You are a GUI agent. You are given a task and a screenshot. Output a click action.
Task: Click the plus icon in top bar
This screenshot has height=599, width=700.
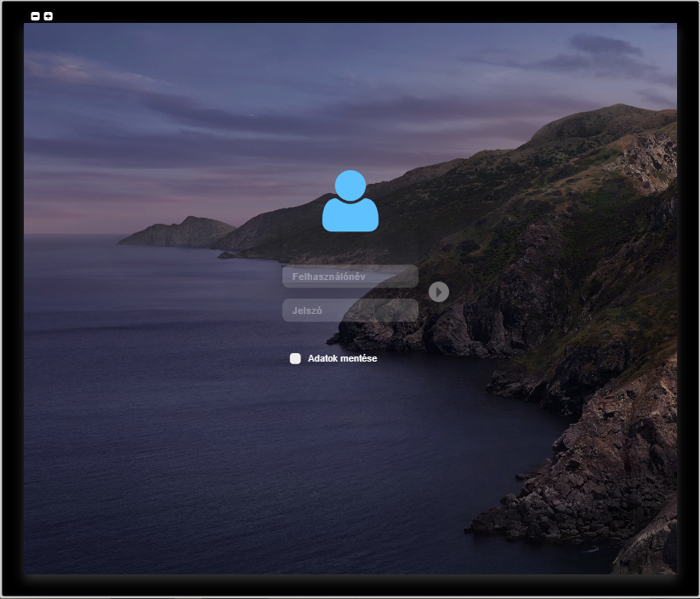pos(48,16)
